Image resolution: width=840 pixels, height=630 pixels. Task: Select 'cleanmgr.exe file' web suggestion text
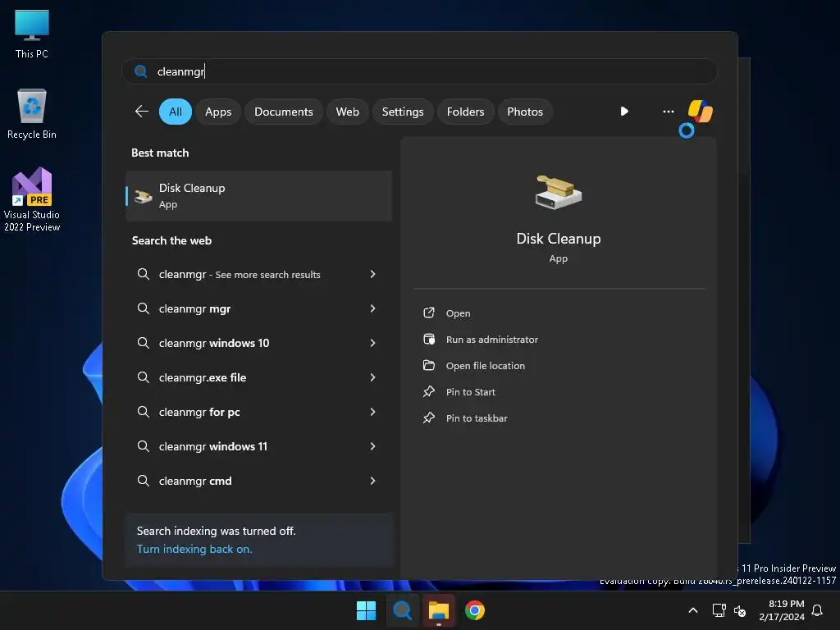(x=203, y=377)
